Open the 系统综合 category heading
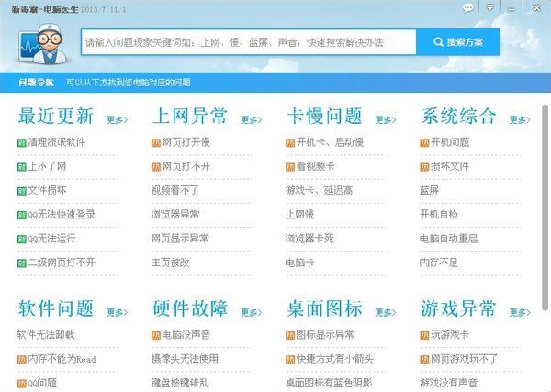 coord(458,117)
